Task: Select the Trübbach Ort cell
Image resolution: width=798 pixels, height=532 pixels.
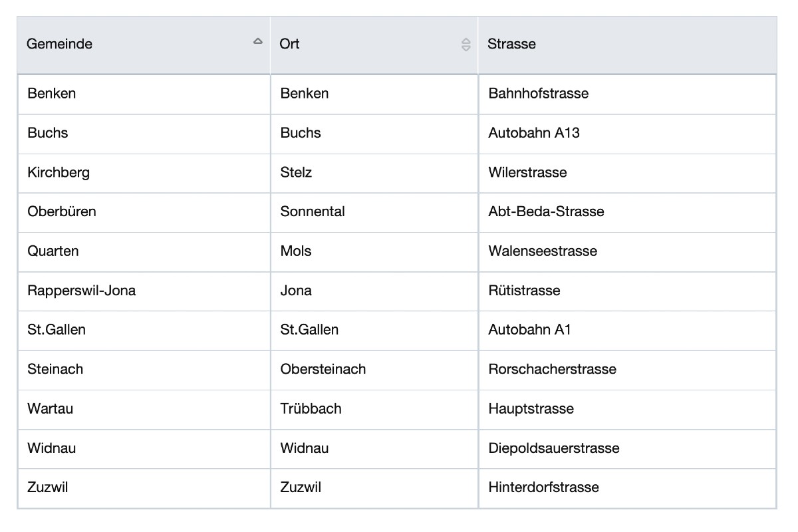Action: point(311,408)
